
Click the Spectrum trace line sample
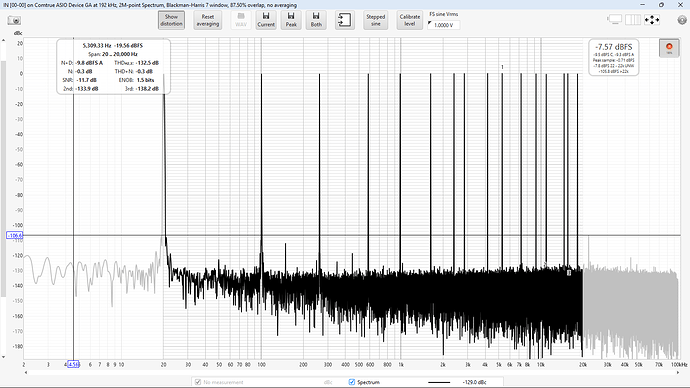tap(439, 382)
